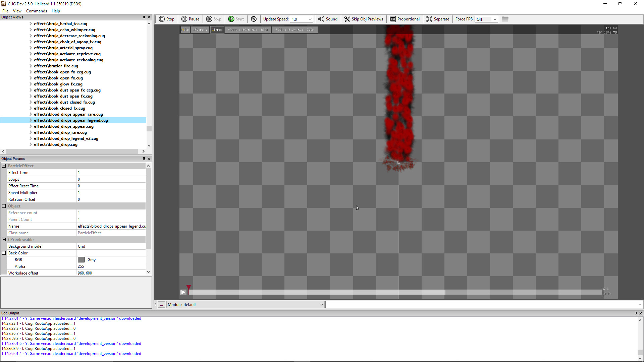Mute preview audio with the Sound button

click(328, 19)
